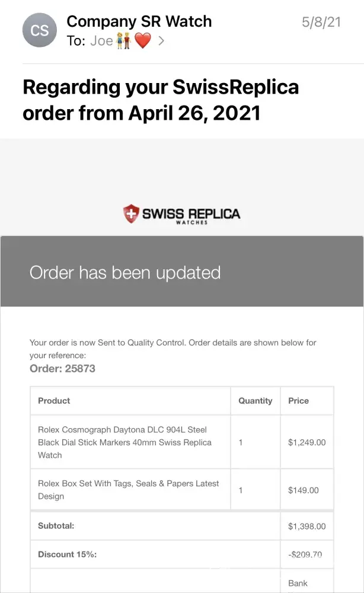Tap the email date 5/8/21
The width and height of the screenshot is (364, 593).
(321, 23)
